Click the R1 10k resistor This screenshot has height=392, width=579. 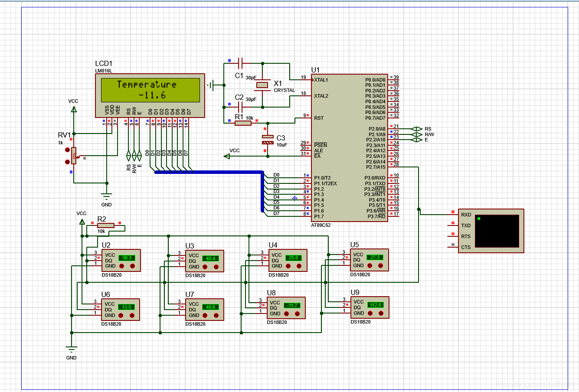(243, 123)
